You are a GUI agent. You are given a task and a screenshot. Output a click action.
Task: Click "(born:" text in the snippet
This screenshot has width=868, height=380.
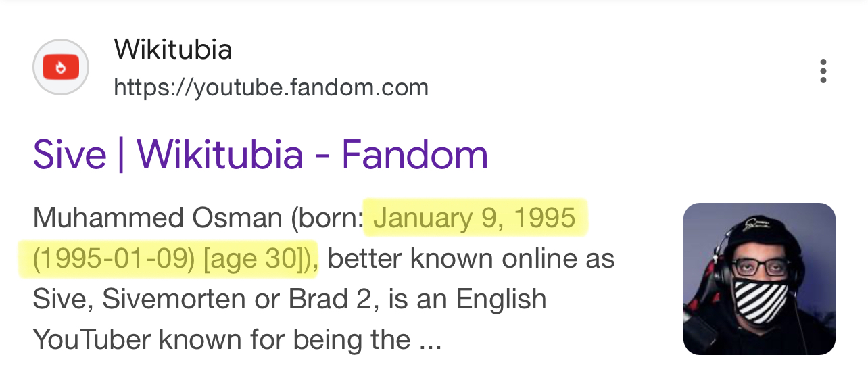[x=327, y=218]
